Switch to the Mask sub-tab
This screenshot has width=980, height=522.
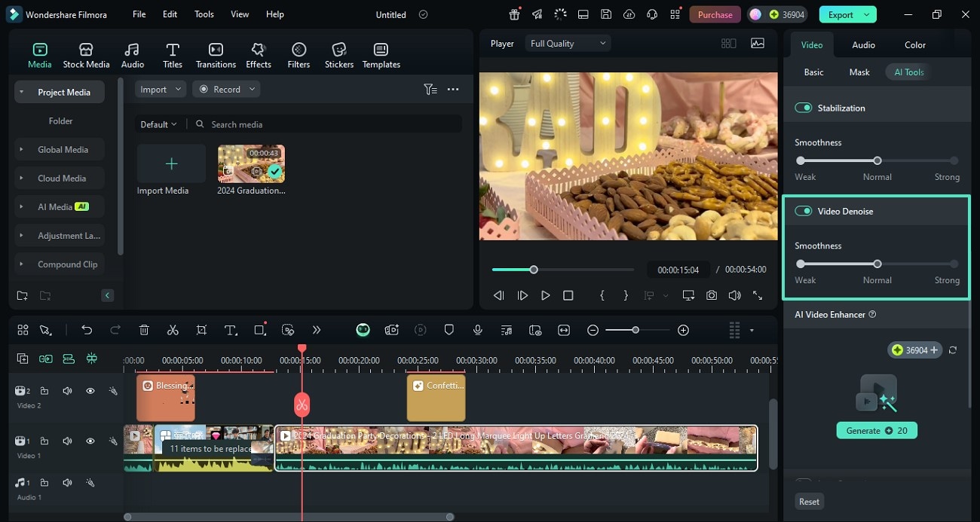tap(859, 72)
